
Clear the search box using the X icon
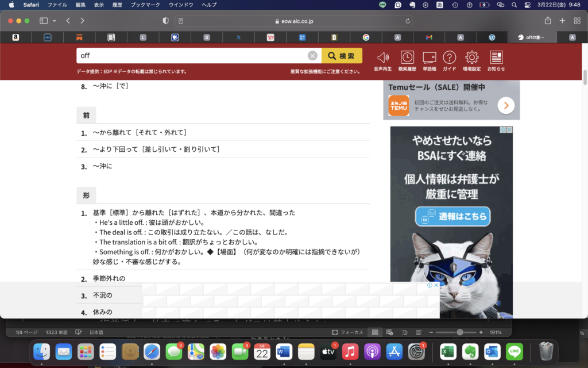(312, 55)
